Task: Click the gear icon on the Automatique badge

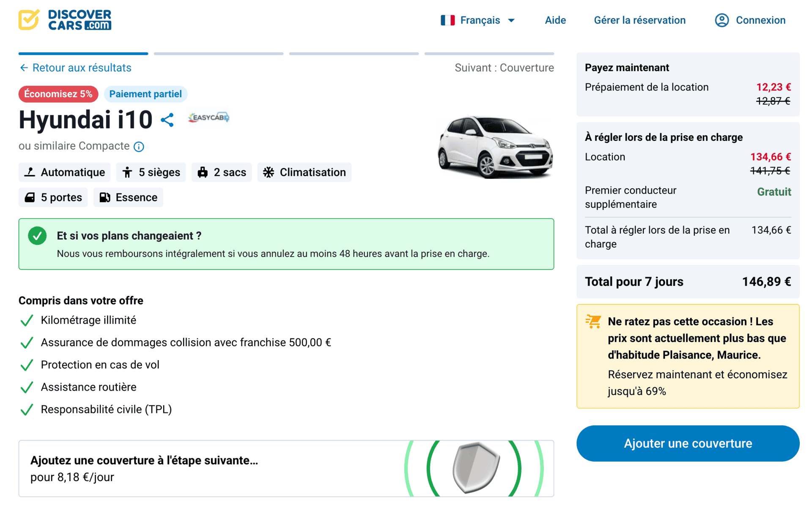Action: [31, 172]
